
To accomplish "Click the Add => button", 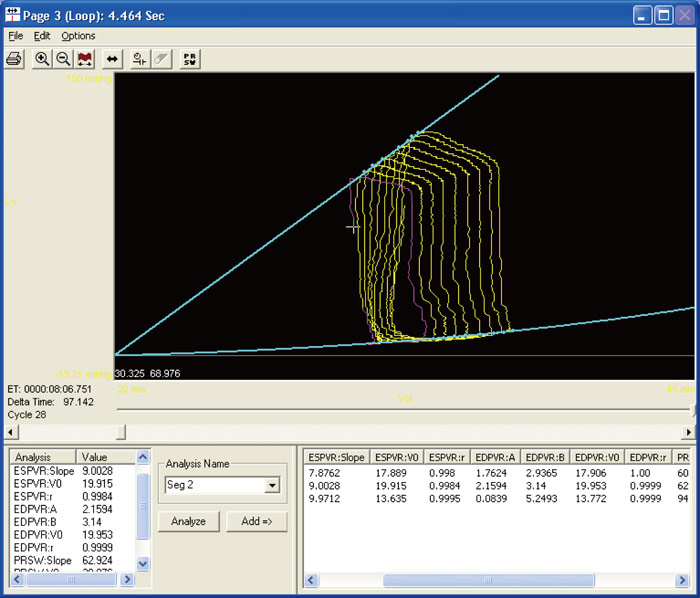I will point(257,521).
